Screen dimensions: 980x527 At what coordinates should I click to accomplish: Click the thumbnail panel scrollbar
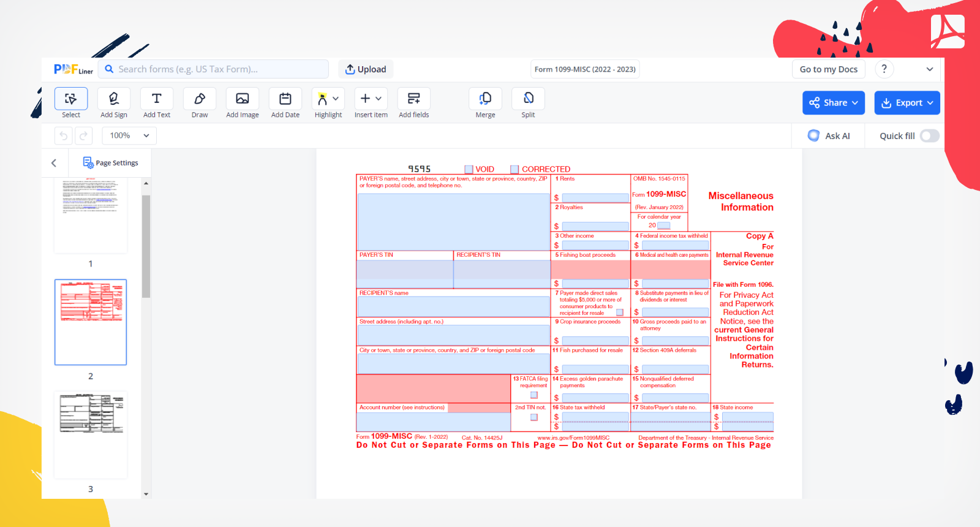pos(146,246)
